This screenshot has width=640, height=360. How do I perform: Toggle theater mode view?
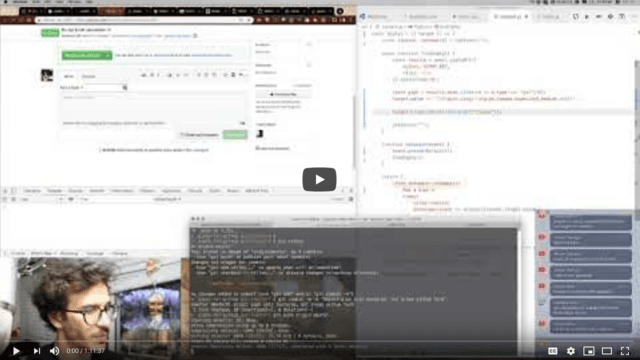[607, 351]
